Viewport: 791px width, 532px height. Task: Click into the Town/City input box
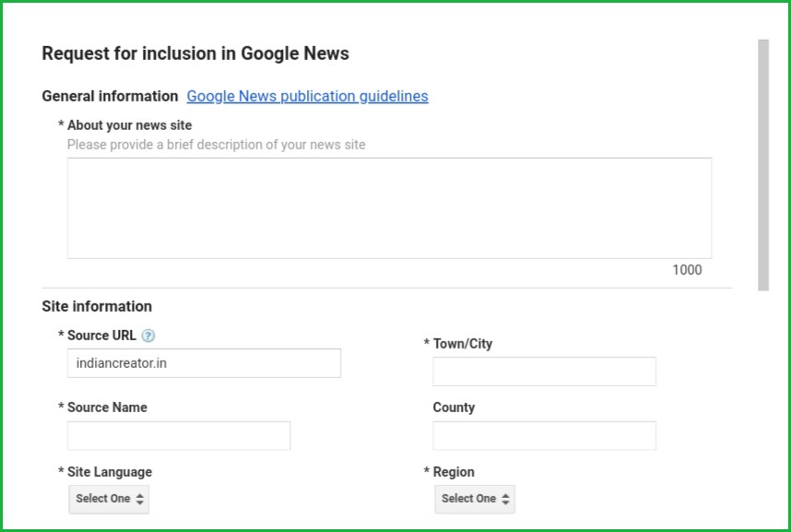click(544, 372)
